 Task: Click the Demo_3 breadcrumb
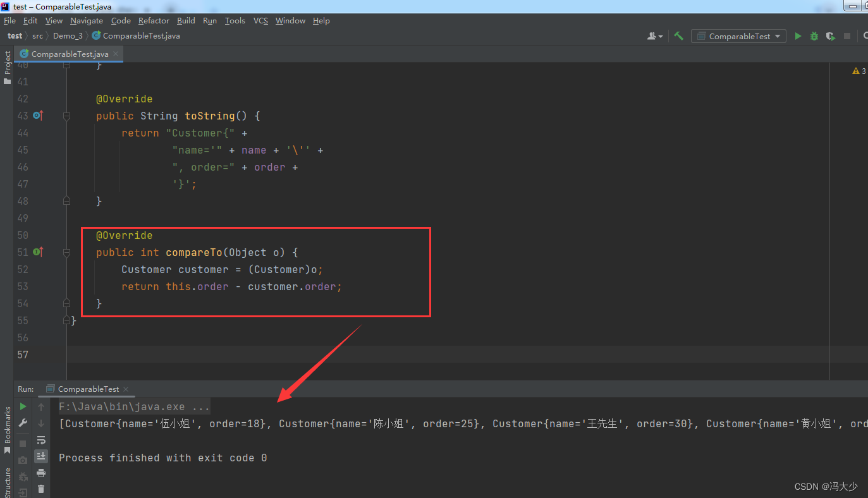point(68,36)
